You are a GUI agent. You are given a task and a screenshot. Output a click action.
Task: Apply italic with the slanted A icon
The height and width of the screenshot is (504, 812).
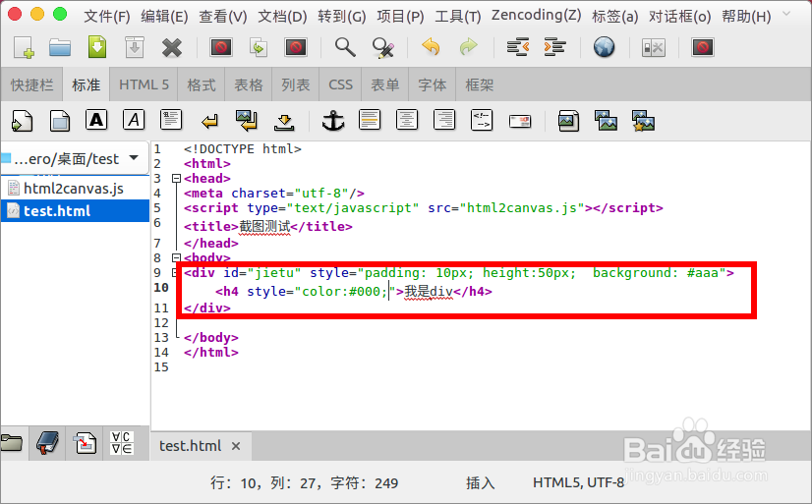click(134, 120)
